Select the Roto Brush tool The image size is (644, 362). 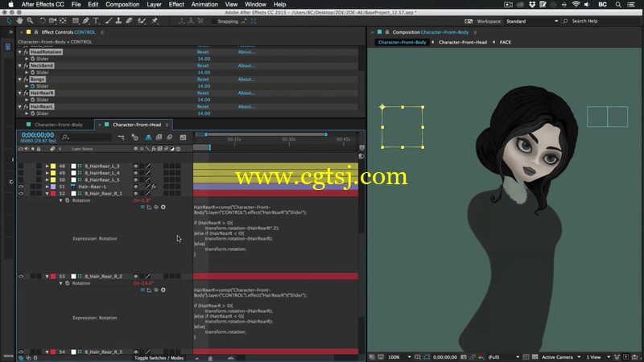(x=142, y=21)
